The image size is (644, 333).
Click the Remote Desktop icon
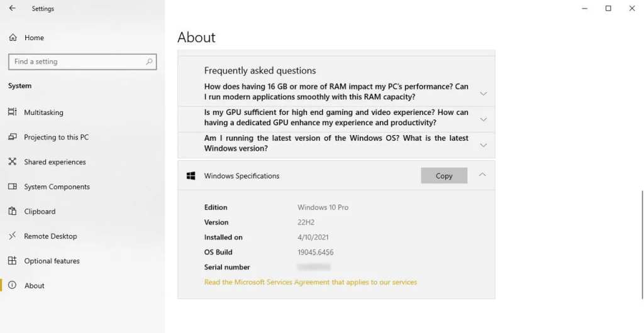[x=13, y=236]
